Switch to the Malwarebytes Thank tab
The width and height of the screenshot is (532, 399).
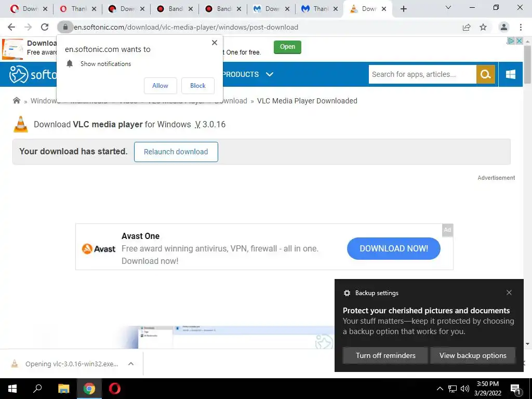tap(320, 9)
